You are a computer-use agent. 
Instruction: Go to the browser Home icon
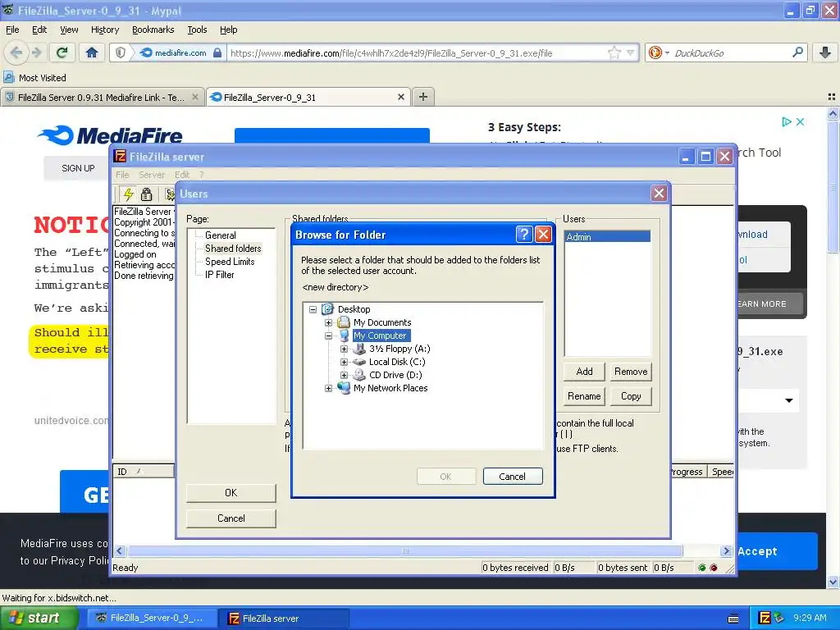(x=92, y=52)
